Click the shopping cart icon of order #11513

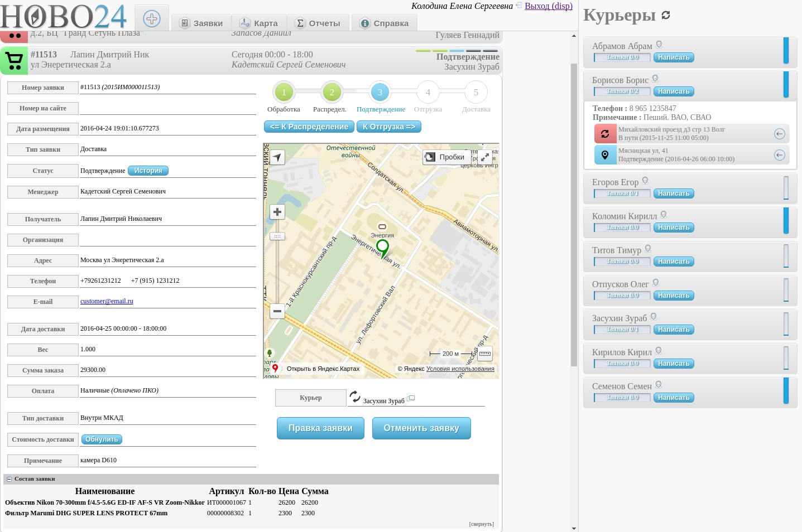[14, 60]
